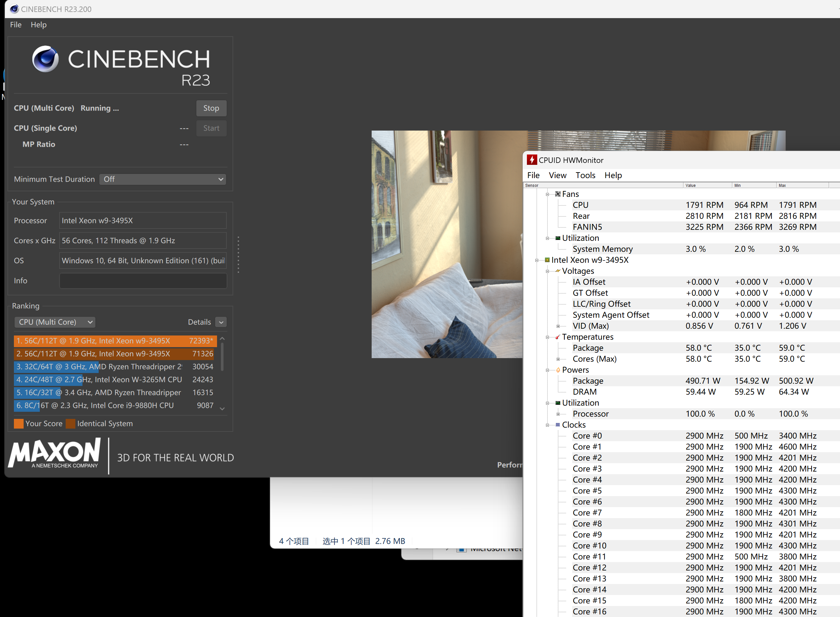Stop the running Multi Core test

(211, 108)
